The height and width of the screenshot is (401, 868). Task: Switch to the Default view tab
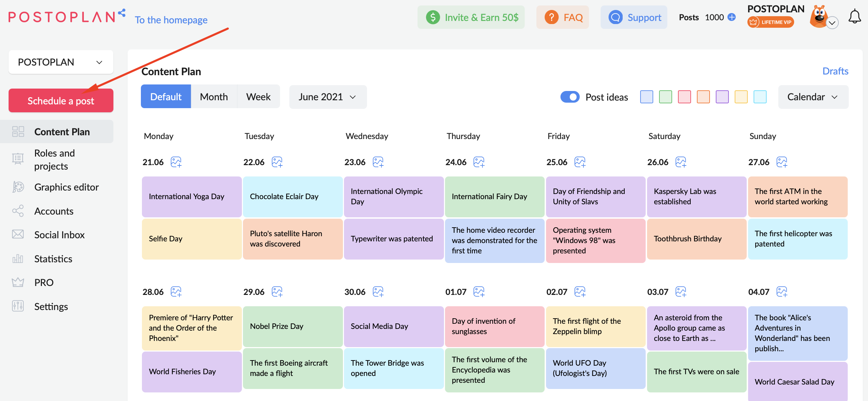pos(166,97)
